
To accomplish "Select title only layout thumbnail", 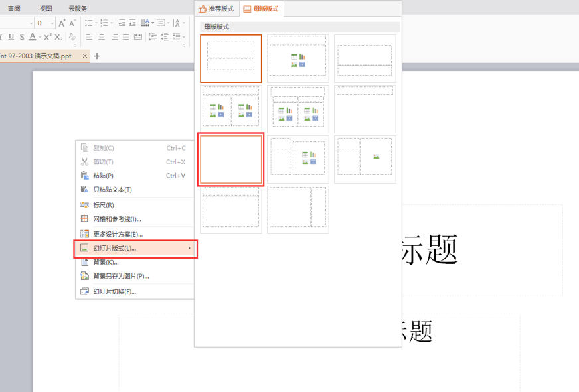I will click(x=365, y=109).
